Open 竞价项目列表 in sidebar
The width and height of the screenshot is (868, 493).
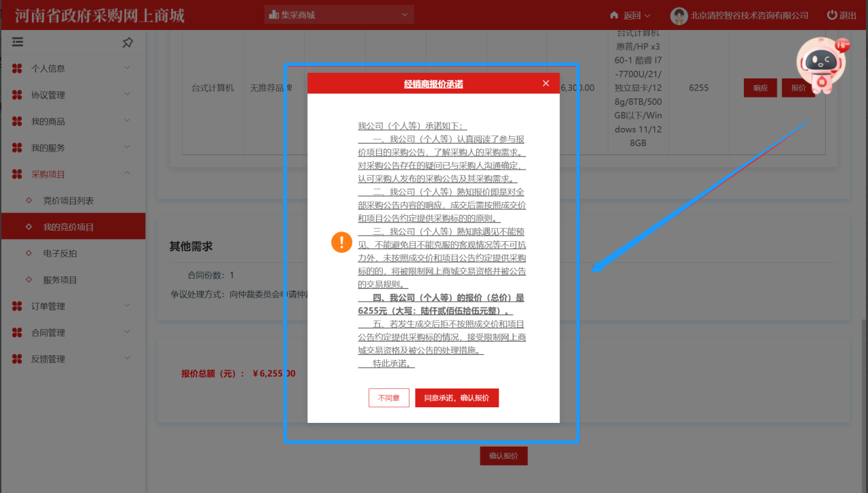point(68,201)
